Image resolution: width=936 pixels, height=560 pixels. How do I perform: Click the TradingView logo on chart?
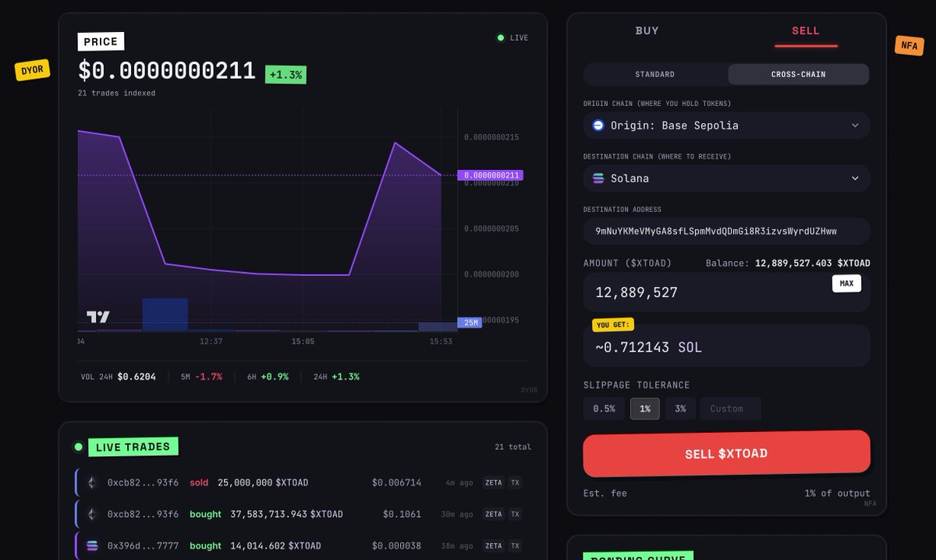pyautogui.click(x=97, y=317)
